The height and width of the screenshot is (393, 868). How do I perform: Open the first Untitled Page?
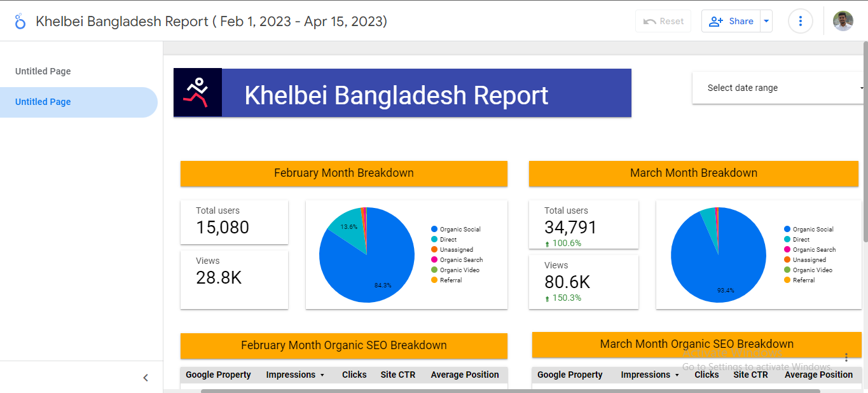pos(43,71)
